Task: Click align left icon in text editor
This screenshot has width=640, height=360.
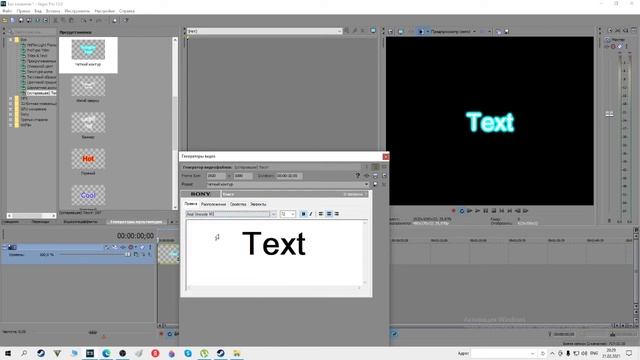Action: click(x=321, y=214)
